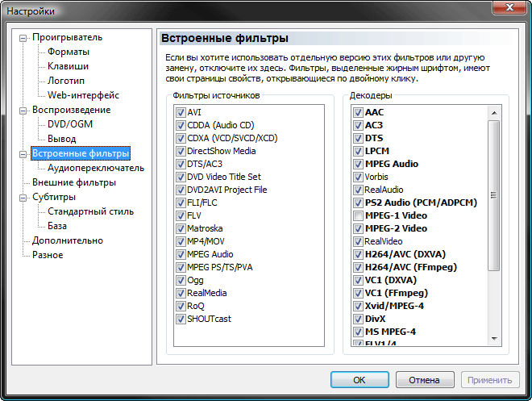Viewport: 532px width, 401px height.
Task: Uncheck the AAC decoder checkbox
Action: [358, 112]
